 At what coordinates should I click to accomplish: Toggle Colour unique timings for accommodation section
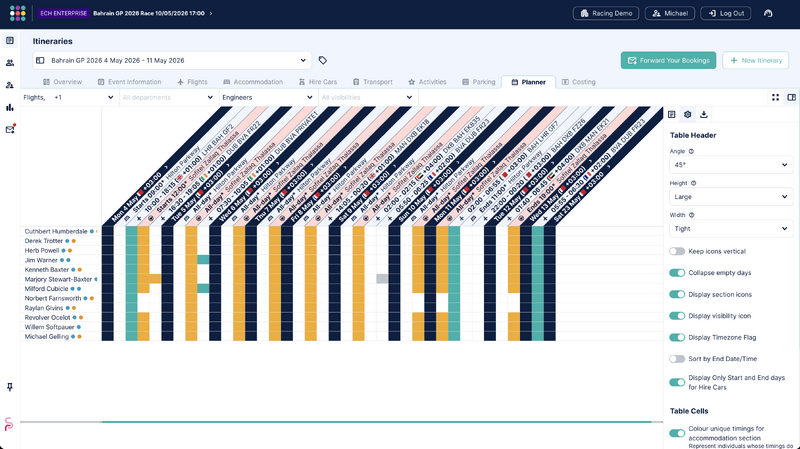pos(677,433)
